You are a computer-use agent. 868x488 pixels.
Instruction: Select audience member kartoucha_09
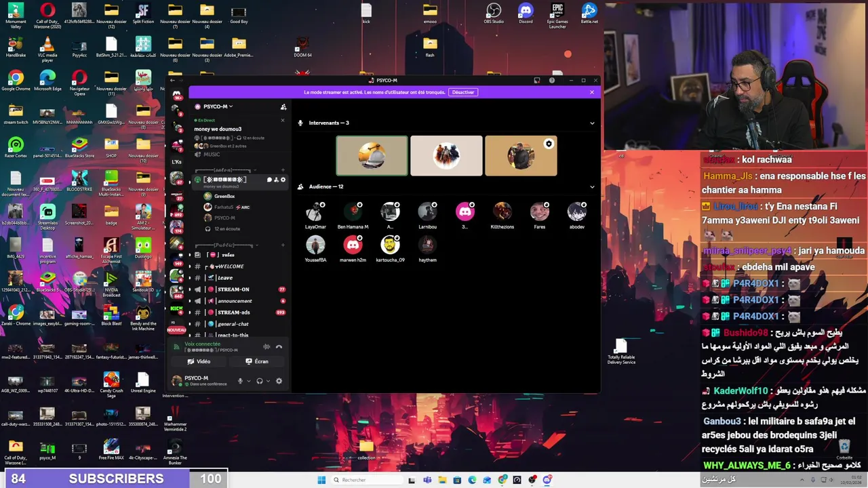[390, 248]
